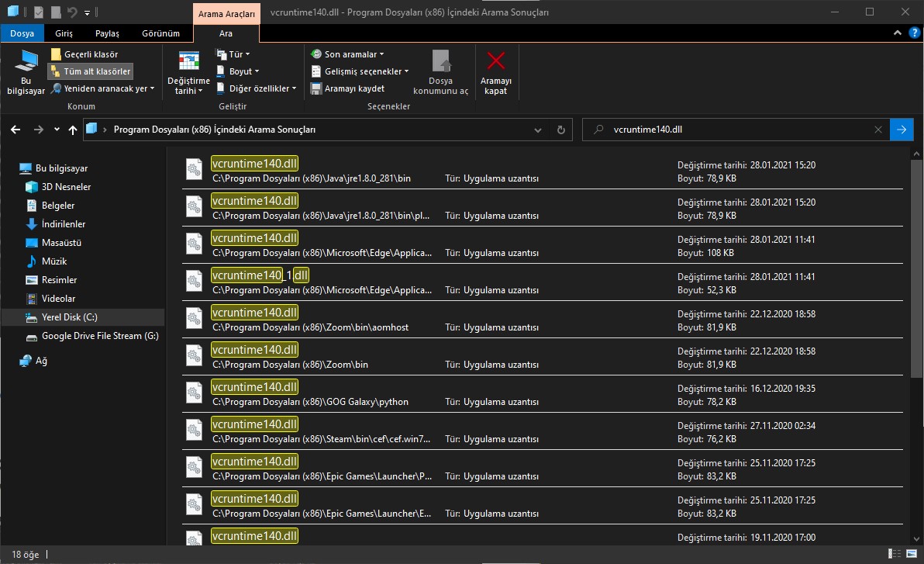This screenshot has width=924, height=564.
Task: Click the Bu bilgisayar ribbon icon
Action: (x=26, y=62)
